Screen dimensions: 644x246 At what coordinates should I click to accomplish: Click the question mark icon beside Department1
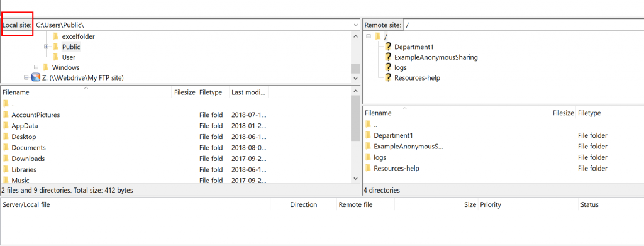pyautogui.click(x=387, y=47)
